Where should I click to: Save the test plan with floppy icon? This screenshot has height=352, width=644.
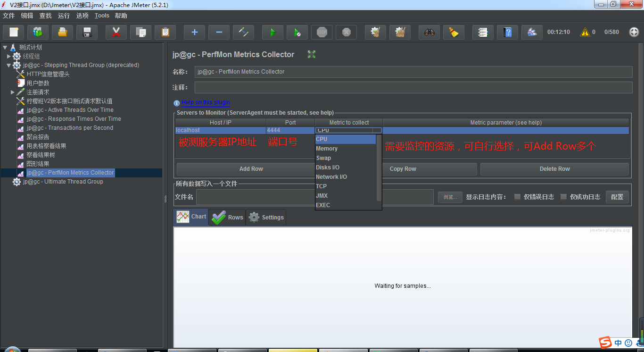(87, 32)
